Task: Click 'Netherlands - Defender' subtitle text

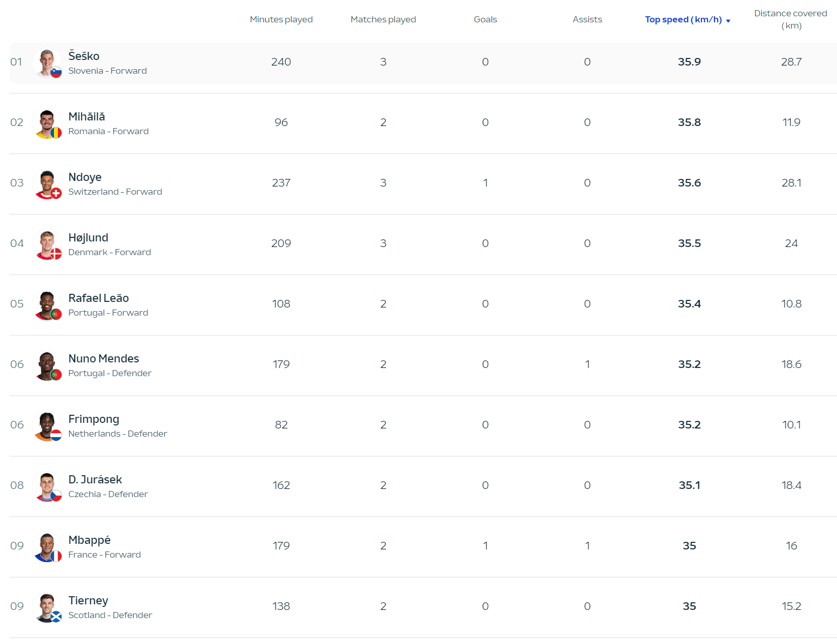Action: 118,434
